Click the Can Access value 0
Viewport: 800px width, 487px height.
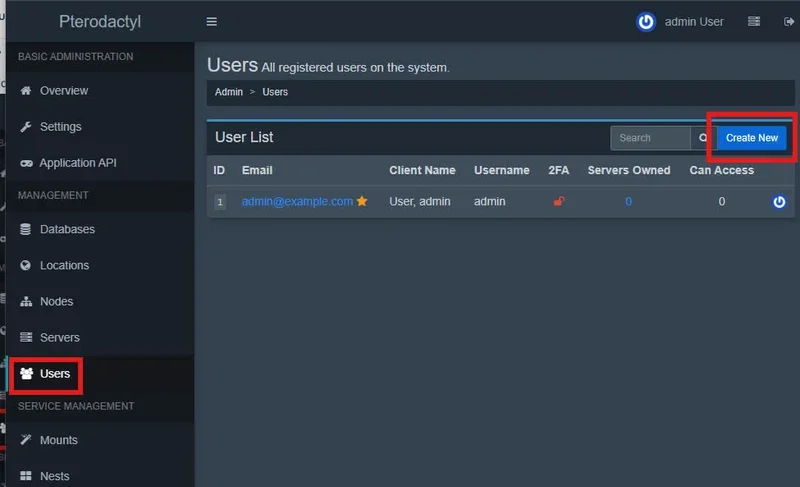[721, 201]
